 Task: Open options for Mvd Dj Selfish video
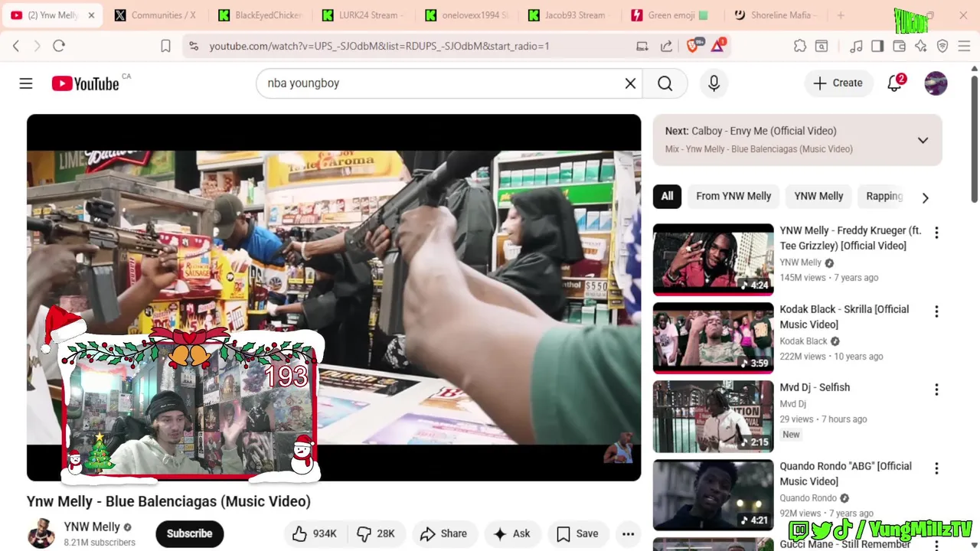(x=936, y=390)
